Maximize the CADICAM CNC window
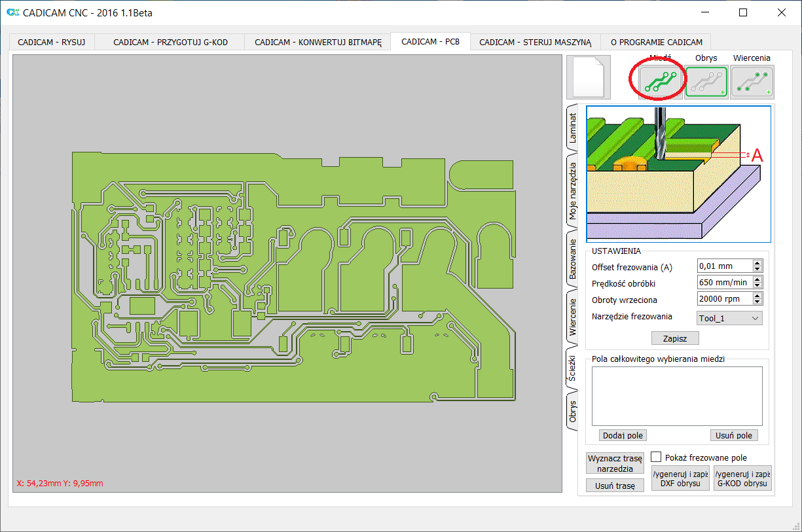The image size is (802, 532). point(743,12)
